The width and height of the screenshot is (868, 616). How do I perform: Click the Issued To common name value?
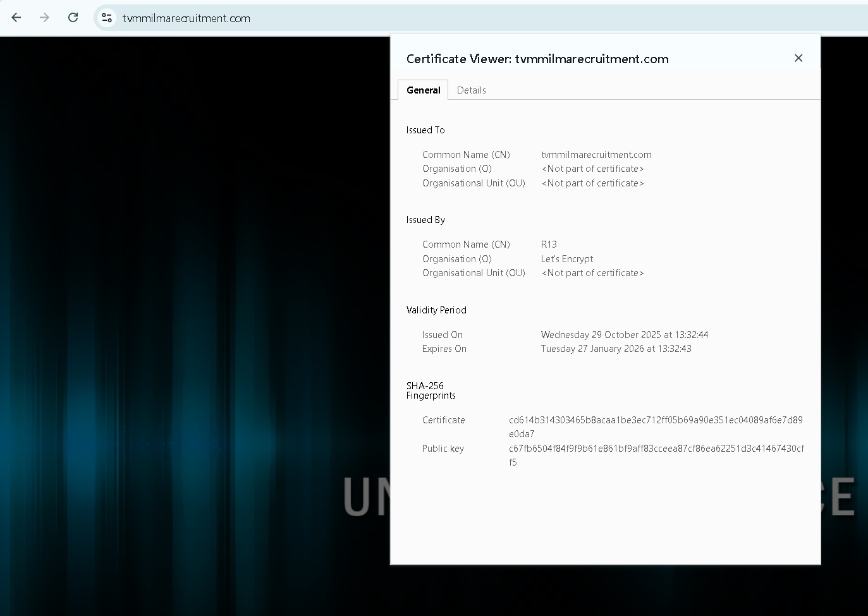[x=596, y=155]
